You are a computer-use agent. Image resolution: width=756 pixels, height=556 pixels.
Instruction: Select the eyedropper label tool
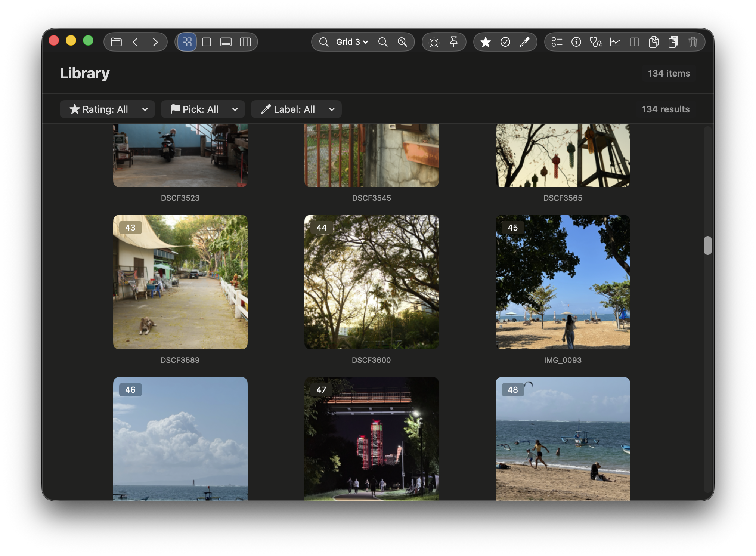[x=524, y=42]
